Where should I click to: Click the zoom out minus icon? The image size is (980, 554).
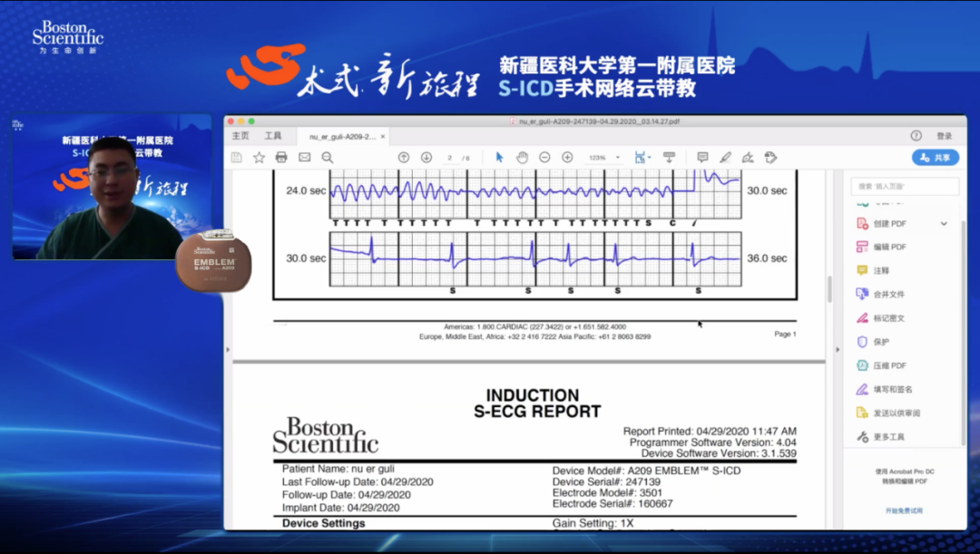click(x=544, y=158)
